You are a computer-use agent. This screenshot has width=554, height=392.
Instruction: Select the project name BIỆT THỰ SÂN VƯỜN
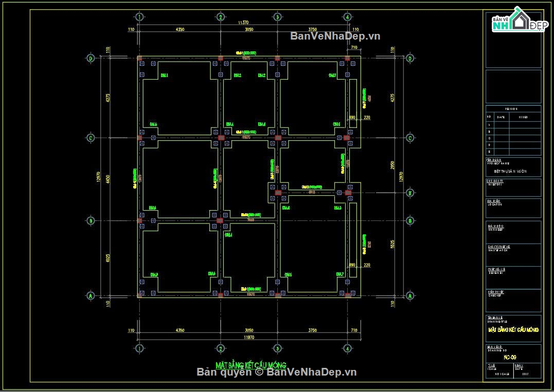510,172
